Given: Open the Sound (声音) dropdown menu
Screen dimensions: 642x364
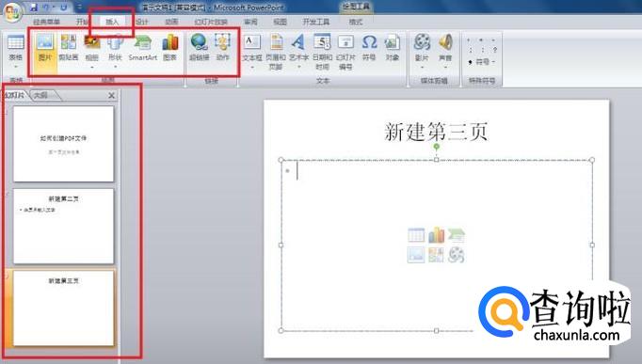Looking at the screenshot, I should coord(445,67).
